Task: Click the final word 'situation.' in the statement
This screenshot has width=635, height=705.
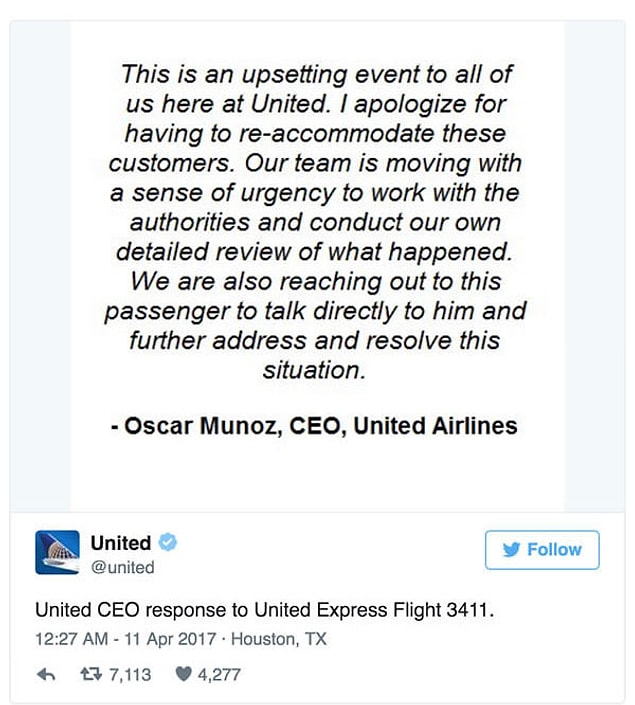Action: [314, 370]
